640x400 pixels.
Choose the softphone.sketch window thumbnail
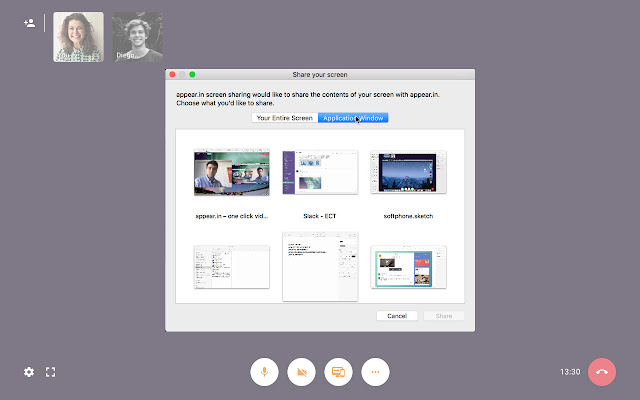[x=409, y=172]
